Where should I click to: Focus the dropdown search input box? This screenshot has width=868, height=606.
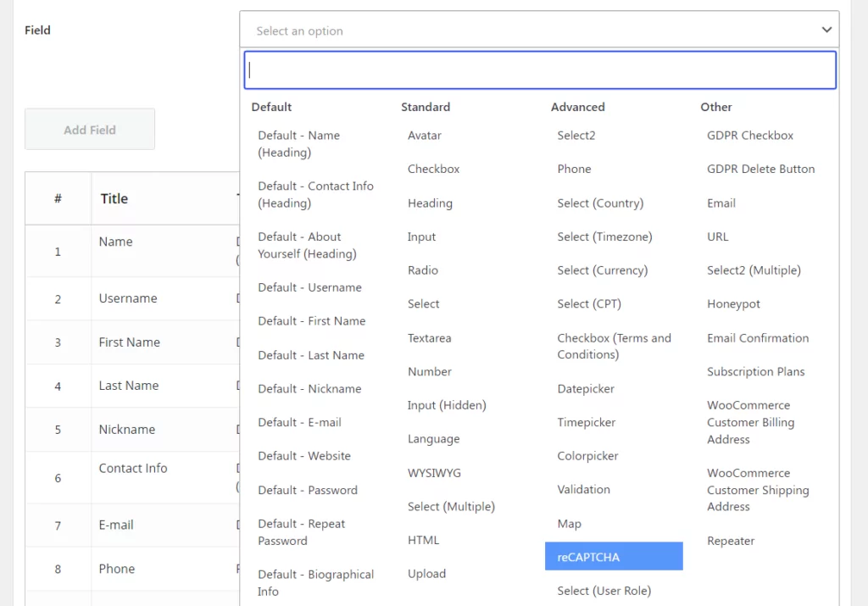click(540, 70)
